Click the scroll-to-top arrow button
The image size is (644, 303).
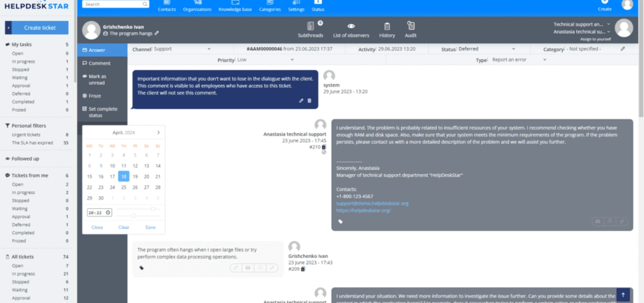point(623,295)
